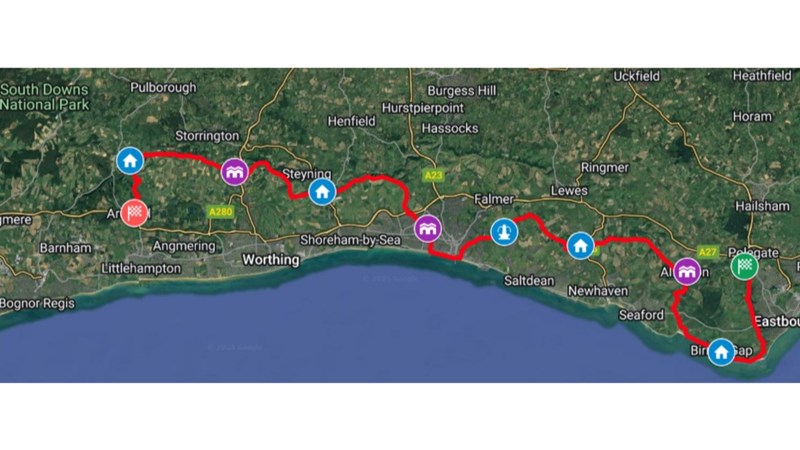This screenshot has height=450, width=800.
Task: Select the A280 road badge
Action: (x=221, y=211)
